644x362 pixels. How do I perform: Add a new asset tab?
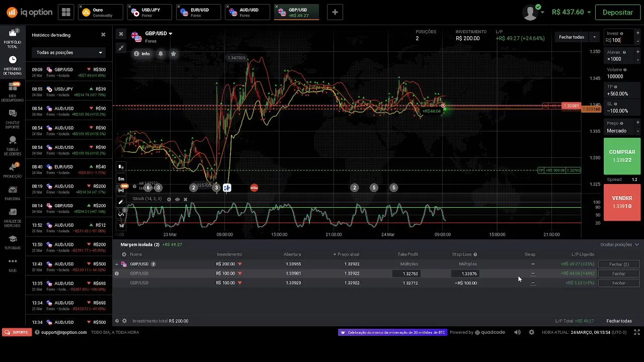335,13
